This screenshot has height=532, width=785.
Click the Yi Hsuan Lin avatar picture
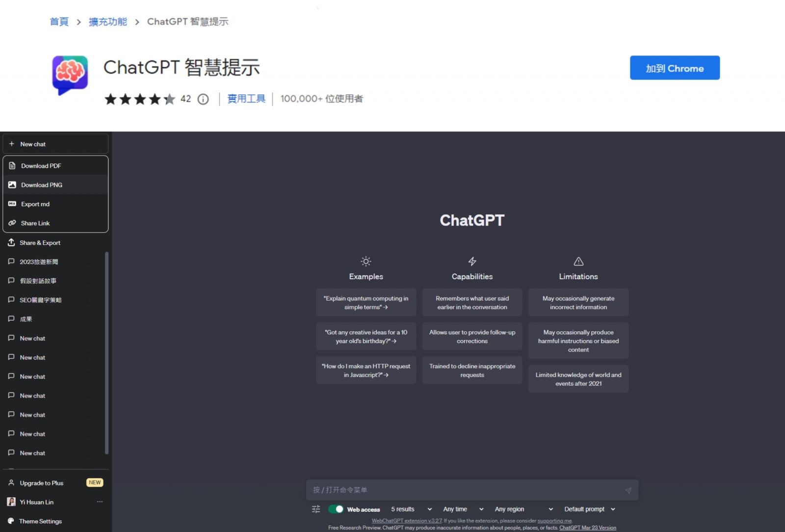11,502
